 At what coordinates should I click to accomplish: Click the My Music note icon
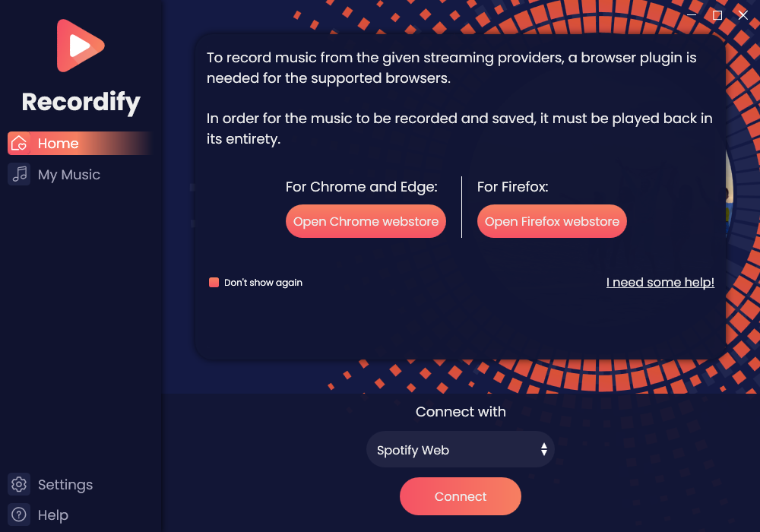[20, 175]
